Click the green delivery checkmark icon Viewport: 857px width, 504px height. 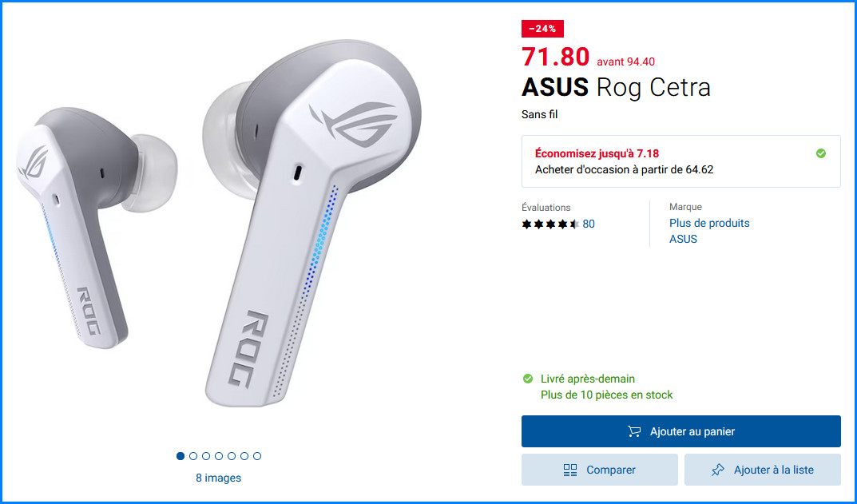528,379
